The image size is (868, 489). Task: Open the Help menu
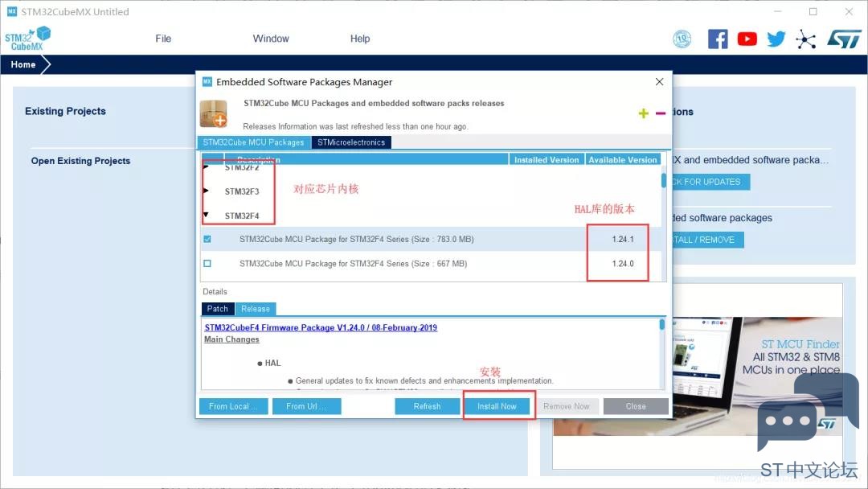[x=360, y=39]
